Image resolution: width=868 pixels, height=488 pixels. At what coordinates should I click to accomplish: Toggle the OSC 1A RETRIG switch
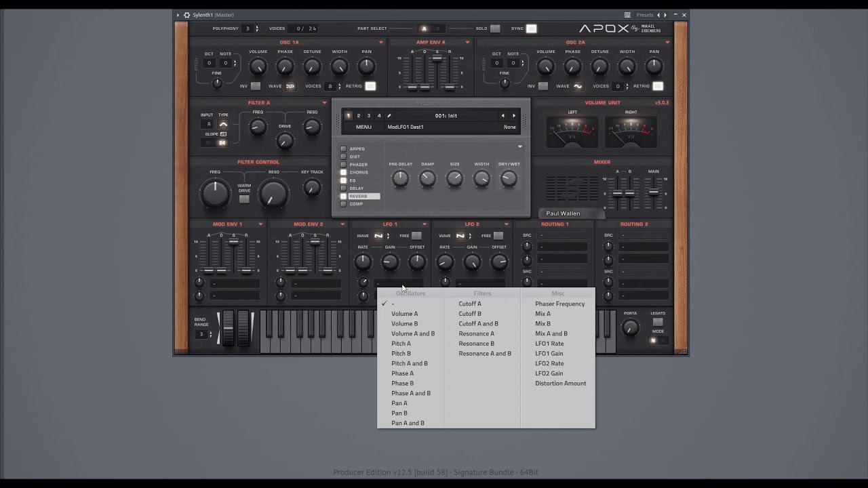(370, 86)
